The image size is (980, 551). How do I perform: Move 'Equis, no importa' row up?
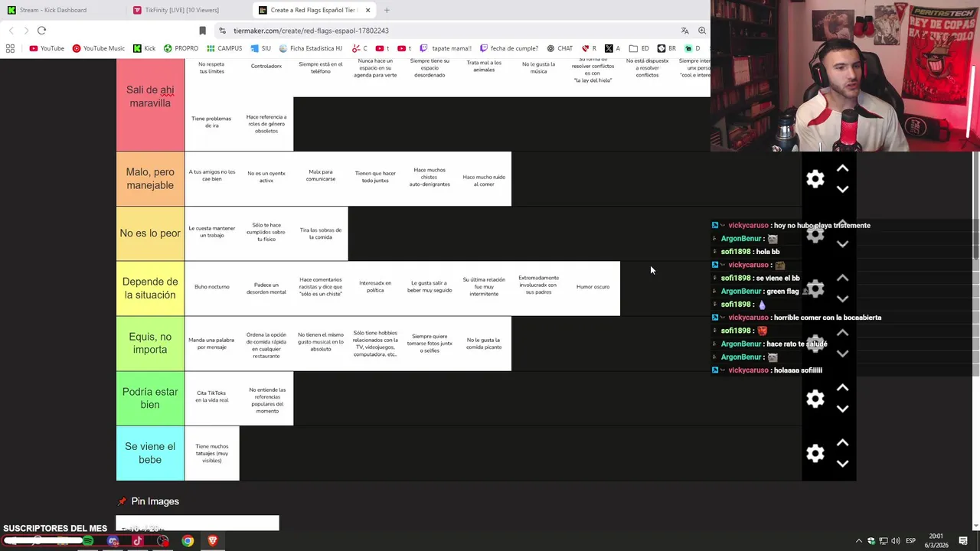842,333
